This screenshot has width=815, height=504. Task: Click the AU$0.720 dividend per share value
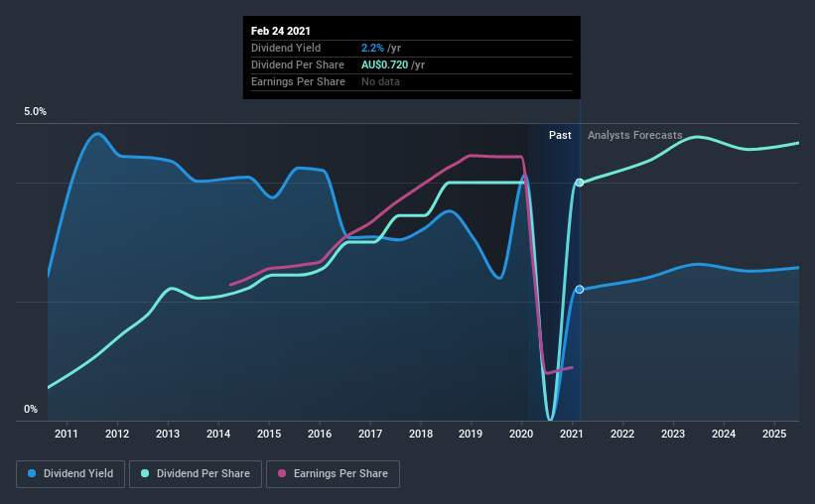[x=384, y=64]
